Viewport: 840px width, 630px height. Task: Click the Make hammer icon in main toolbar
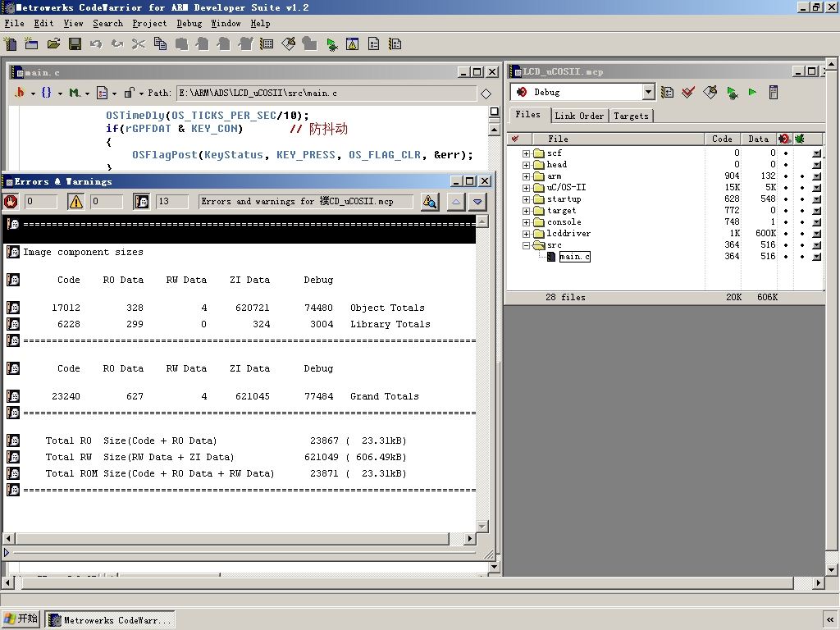[x=288, y=44]
